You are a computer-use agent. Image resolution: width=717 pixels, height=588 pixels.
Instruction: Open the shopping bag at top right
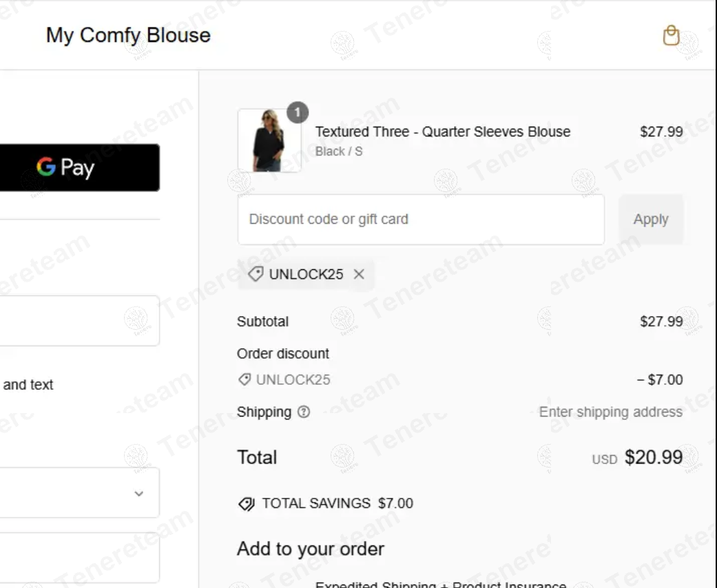671,35
